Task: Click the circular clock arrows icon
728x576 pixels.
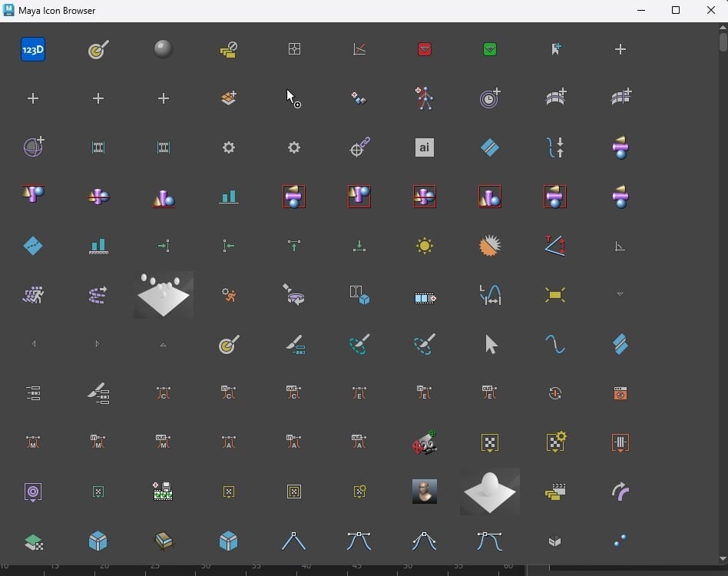Action: (555, 393)
